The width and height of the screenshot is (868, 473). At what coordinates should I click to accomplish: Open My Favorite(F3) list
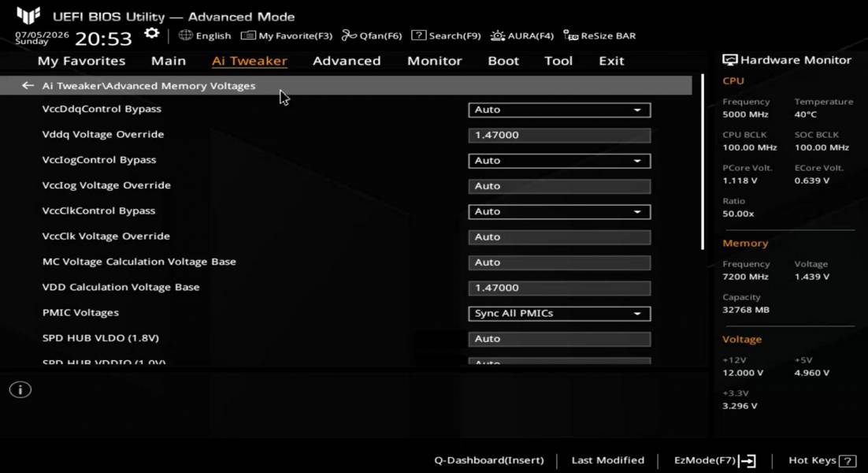point(287,35)
